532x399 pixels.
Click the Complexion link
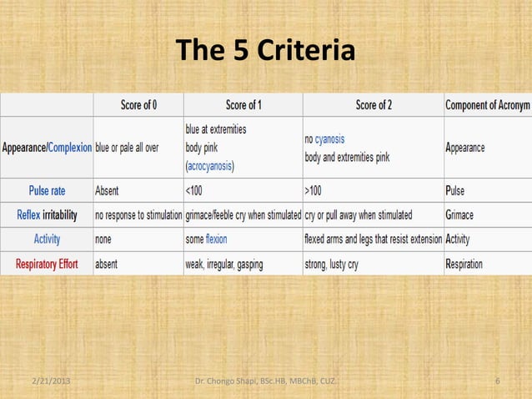click(70, 148)
